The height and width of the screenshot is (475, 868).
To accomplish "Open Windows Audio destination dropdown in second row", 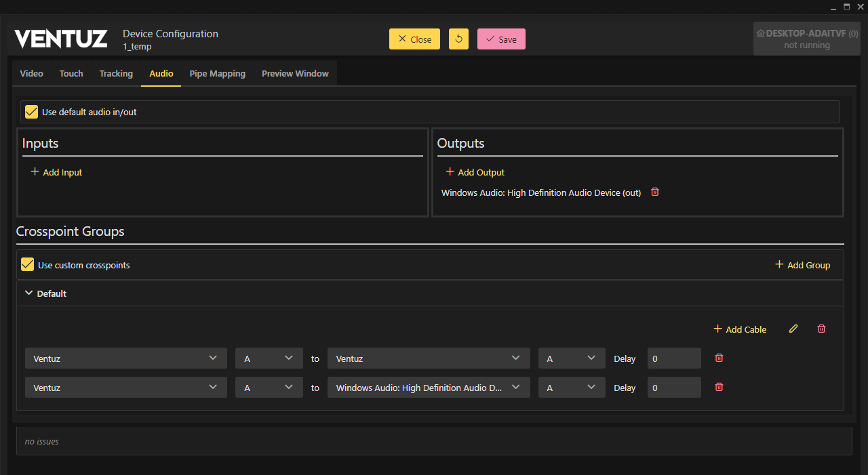I will 429,388.
